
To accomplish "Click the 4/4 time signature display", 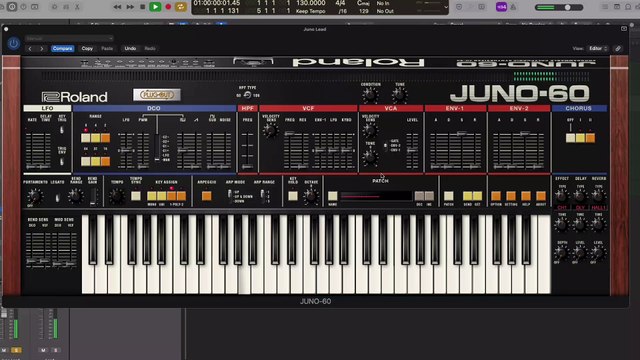I will pos(340,3).
